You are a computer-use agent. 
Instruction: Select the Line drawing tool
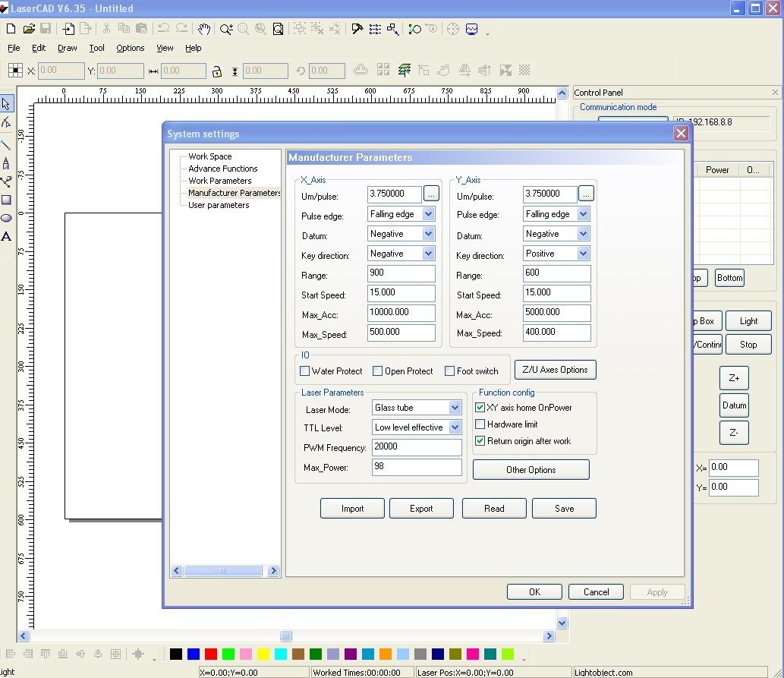(6, 144)
